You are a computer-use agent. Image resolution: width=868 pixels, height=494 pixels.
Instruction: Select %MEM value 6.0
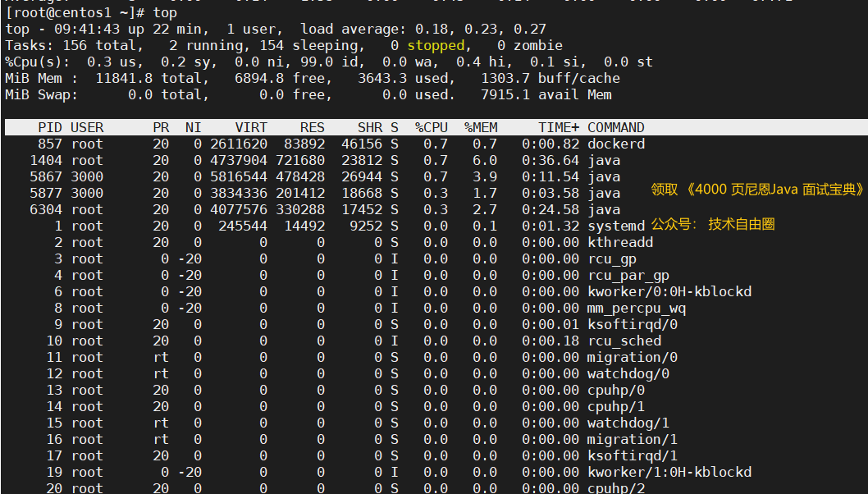(484, 161)
